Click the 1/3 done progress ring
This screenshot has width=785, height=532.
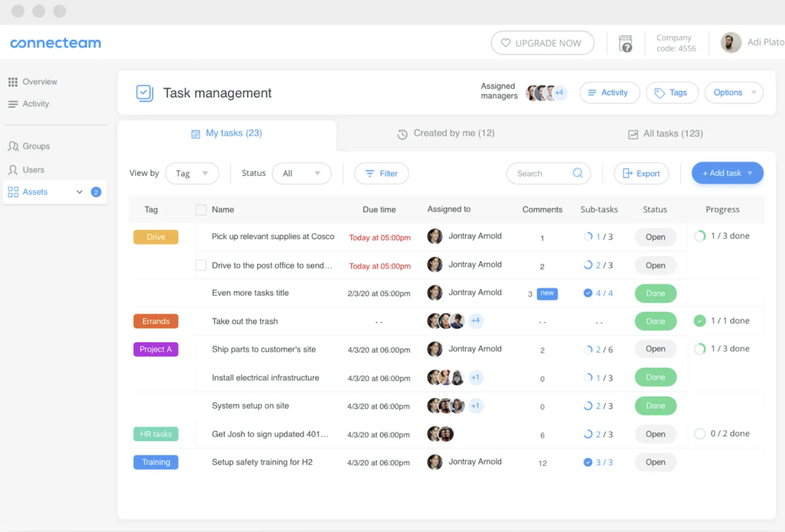tap(700, 236)
